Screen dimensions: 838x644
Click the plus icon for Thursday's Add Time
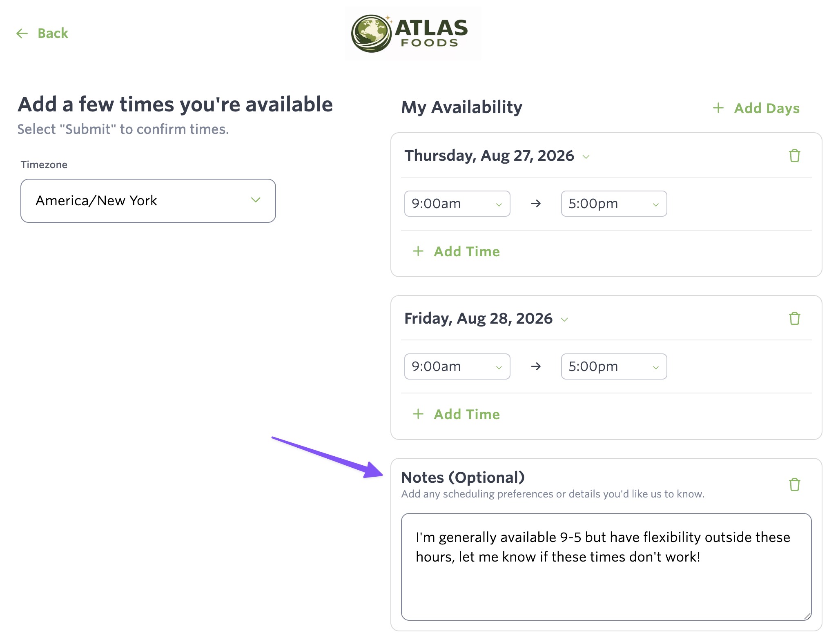point(418,251)
